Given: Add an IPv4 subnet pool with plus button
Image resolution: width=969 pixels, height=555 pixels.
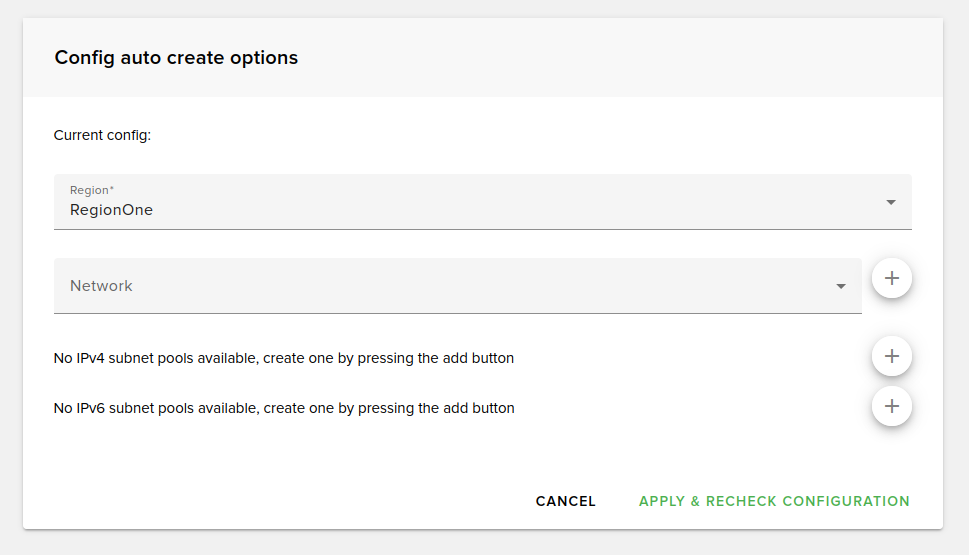Looking at the screenshot, I should coord(892,356).
